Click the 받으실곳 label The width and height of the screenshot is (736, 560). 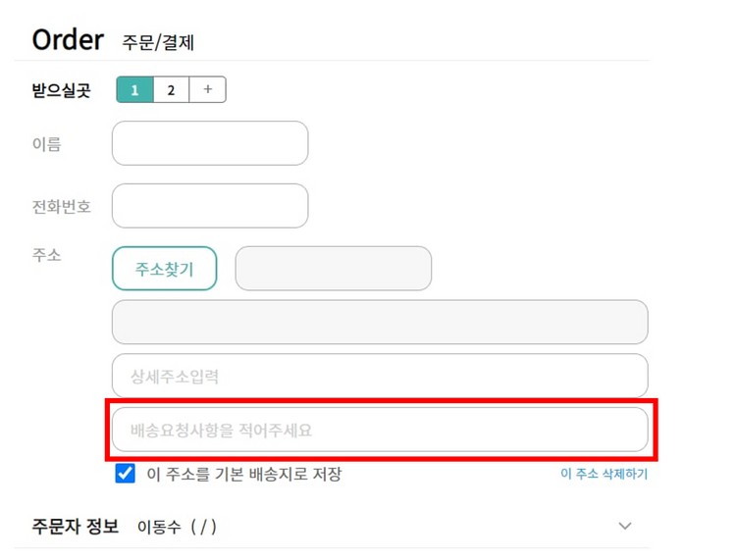click(x=62, y=90)
